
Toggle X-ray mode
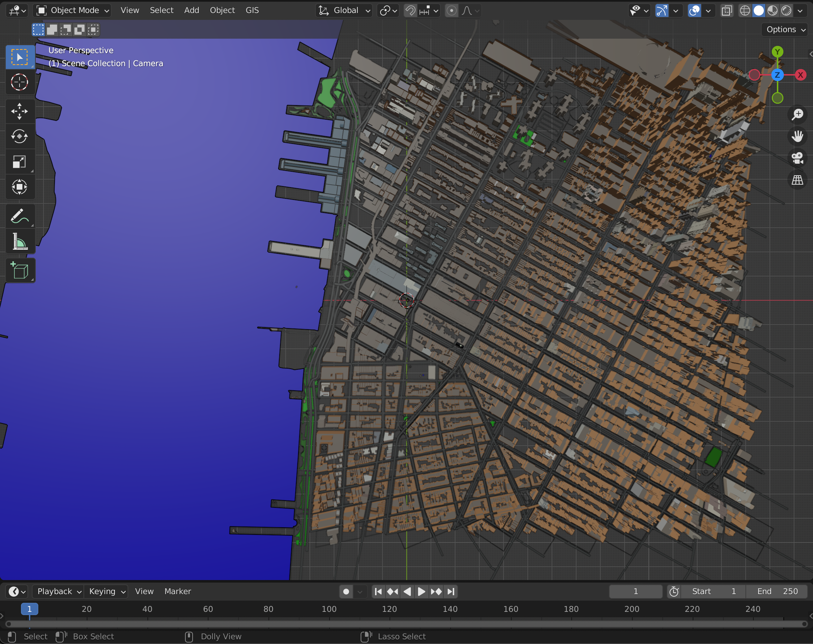click(727, 10)
